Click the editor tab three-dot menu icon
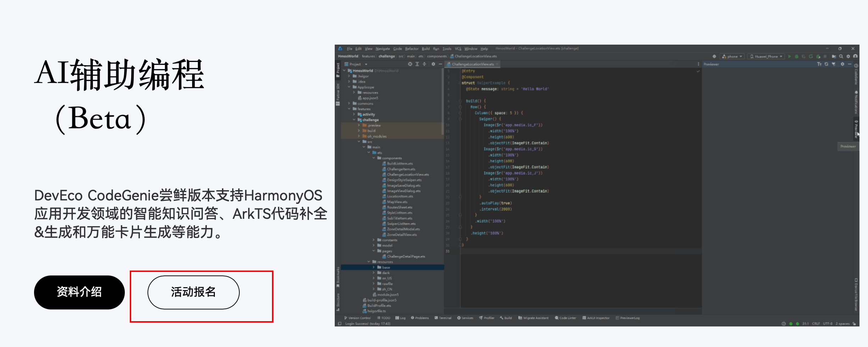Viewport: 868px width, 347px height. pyautogui.click(x=699, y=64)
